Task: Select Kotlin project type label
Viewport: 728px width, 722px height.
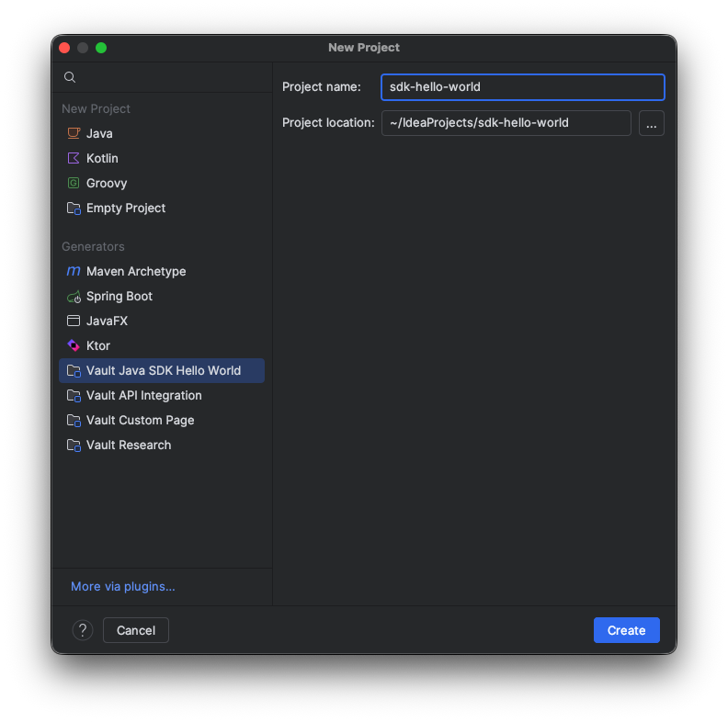Action: tap(102, 158)
